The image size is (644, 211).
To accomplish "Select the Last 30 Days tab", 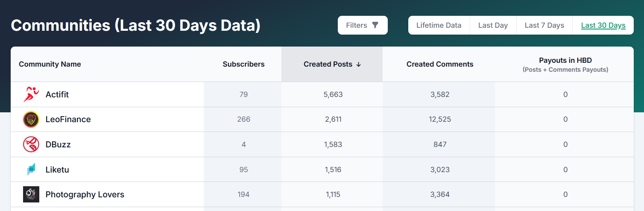I will coord(603,25).
